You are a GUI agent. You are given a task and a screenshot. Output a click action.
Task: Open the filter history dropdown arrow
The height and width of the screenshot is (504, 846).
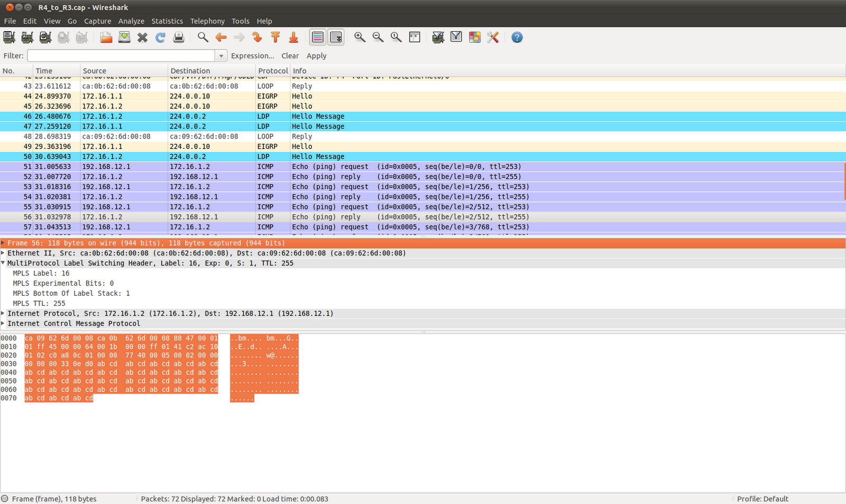[221, 55]
